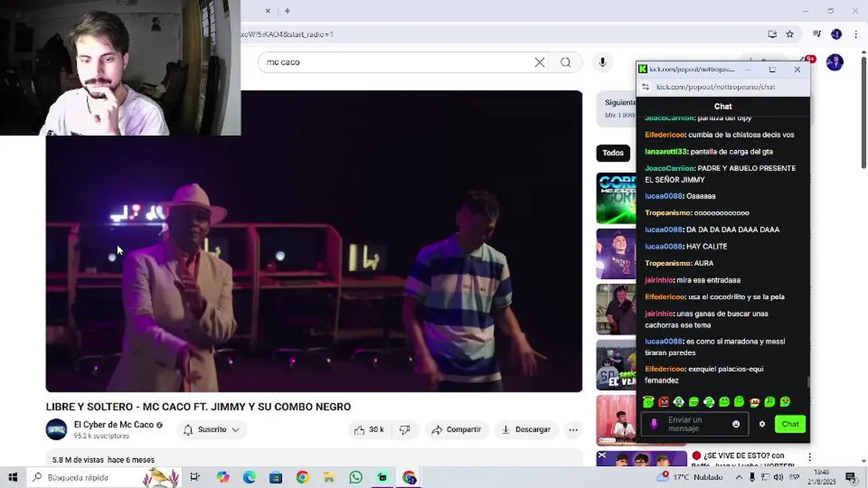Open volume control in system tray

(x=778, y=477)
